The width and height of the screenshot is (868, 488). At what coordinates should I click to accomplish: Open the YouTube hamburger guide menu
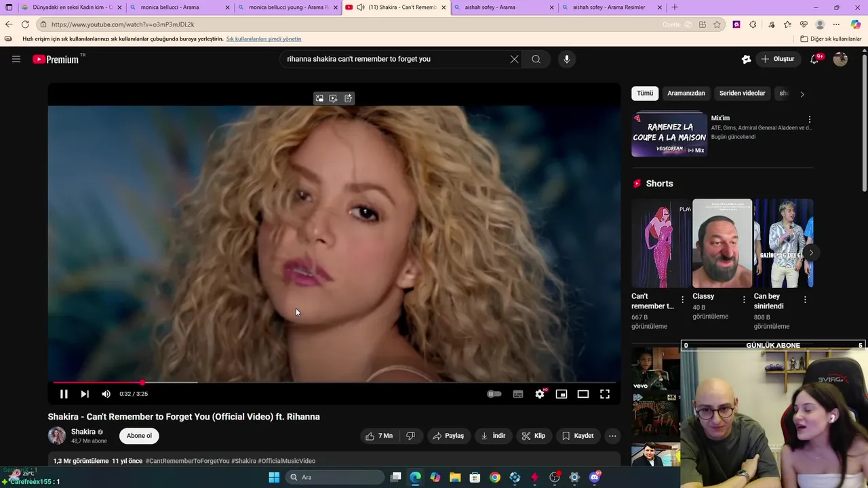point(16,59)
